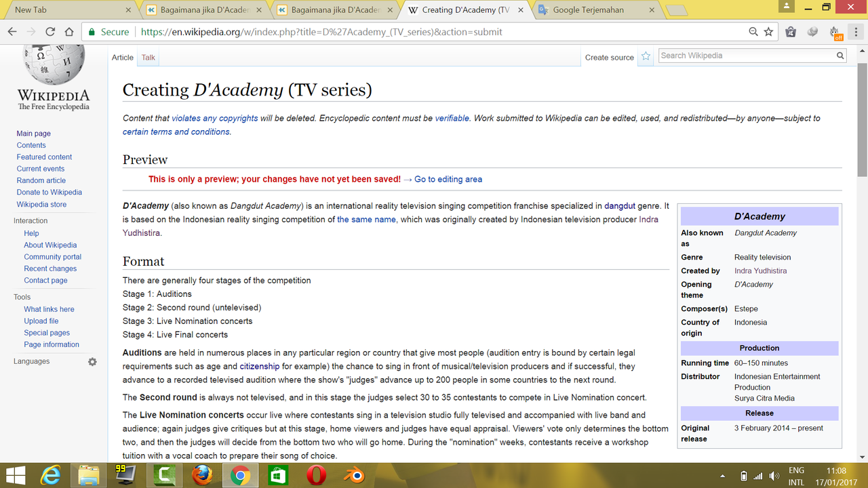Follow the 'citizenship' link
This screenshot has width=868, height=488.
click(x=260, y=366)
